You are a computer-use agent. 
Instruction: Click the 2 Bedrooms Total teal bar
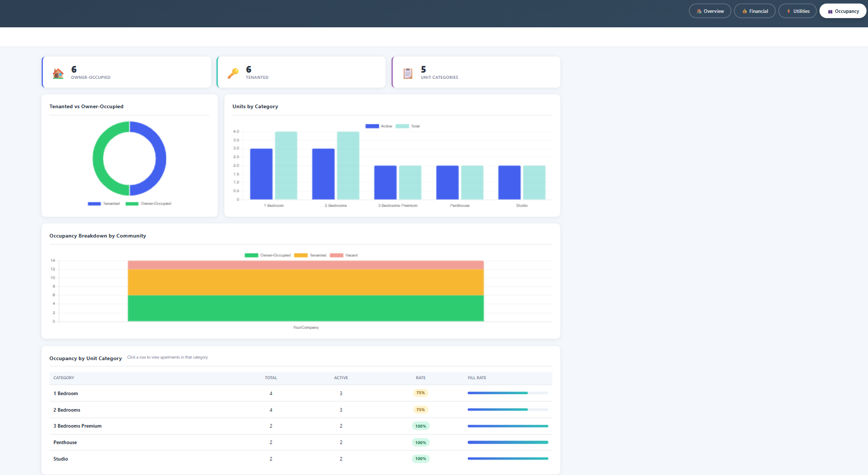coord(348,165)
